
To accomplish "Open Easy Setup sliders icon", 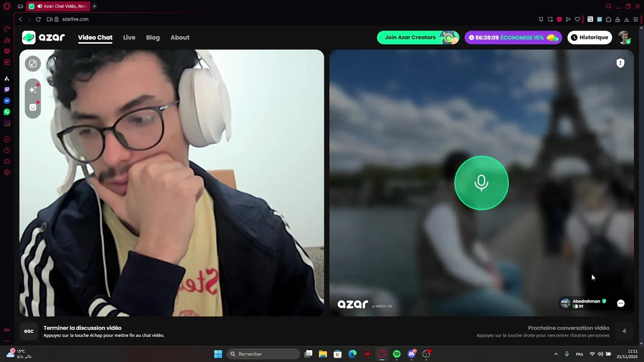I will pyautogui.click(x=636, y=19).
